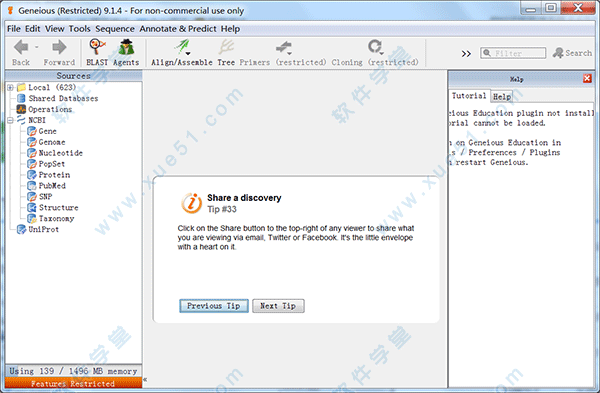This screenshot has height=393, width=600.
Task: Click the Structure database icon
Action: 32,207
